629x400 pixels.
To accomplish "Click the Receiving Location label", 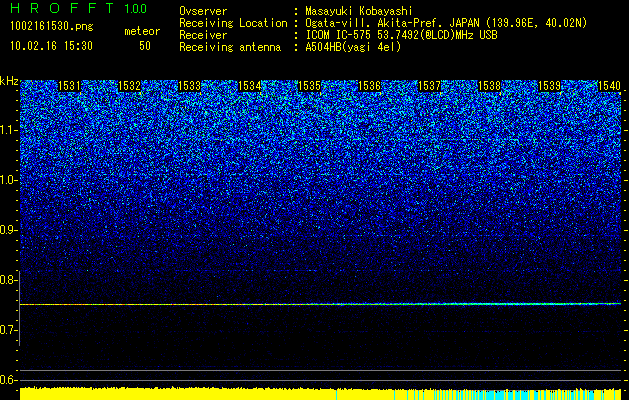I will pyautogui.click(x=233, y=23).
